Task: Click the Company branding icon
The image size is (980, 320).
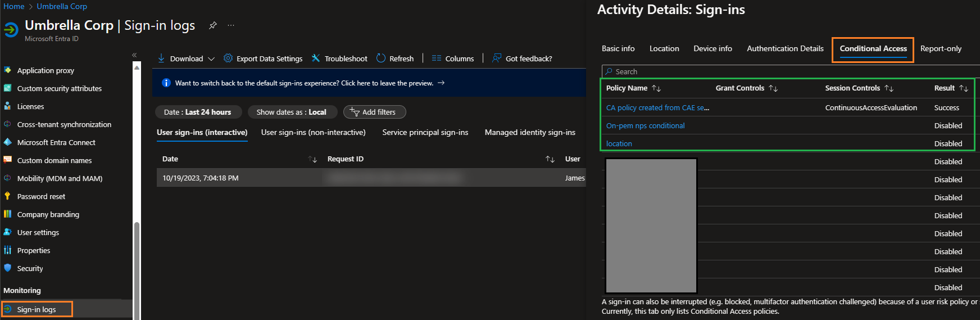Action: coord(8,214)
